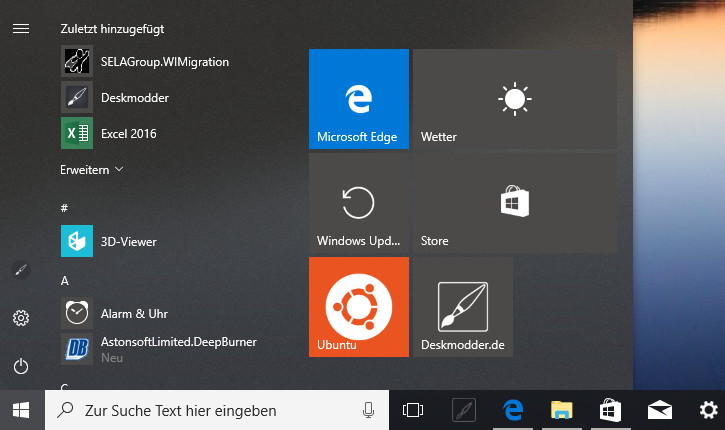Open the Store from the taskbar
This screenshot has width=725, height=430.
(x=610, y=410)
